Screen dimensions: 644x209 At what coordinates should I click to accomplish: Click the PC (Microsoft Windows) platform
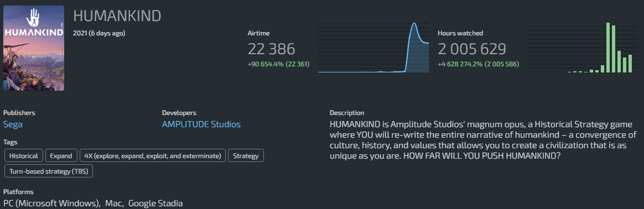pyautogui.click(x=52, y=203)
